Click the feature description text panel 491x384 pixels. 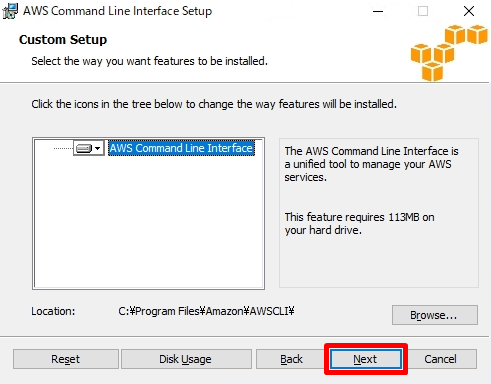pyautogui.click(x=379, y=213)
